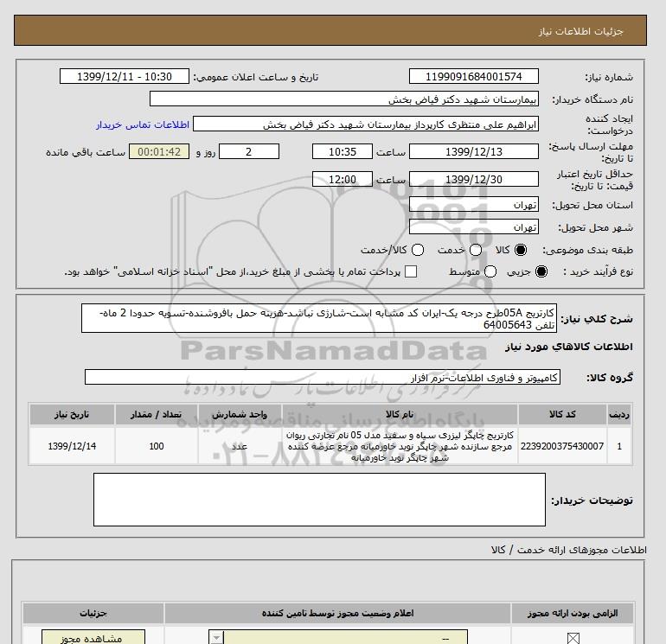This screenshot has width=666, height=644.
Task: Click the quantity cell showing 100
Action: [x=157, y=446]
